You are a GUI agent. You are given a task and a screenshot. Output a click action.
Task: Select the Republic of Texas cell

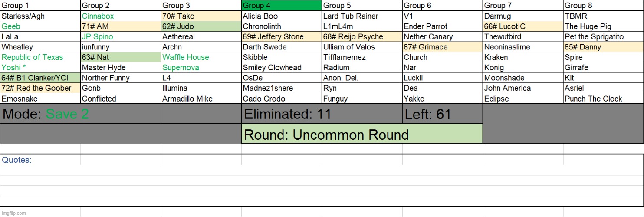(x=40, y=57)
